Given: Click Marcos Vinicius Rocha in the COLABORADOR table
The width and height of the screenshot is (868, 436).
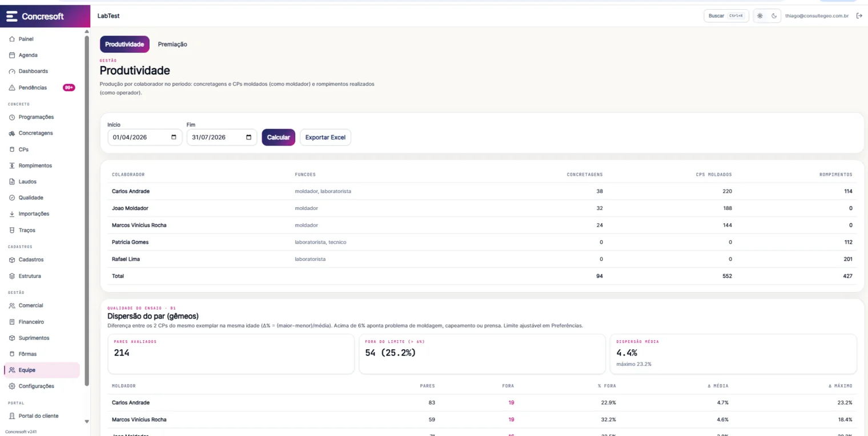Looking at the screenshot, I should [139, 225].
